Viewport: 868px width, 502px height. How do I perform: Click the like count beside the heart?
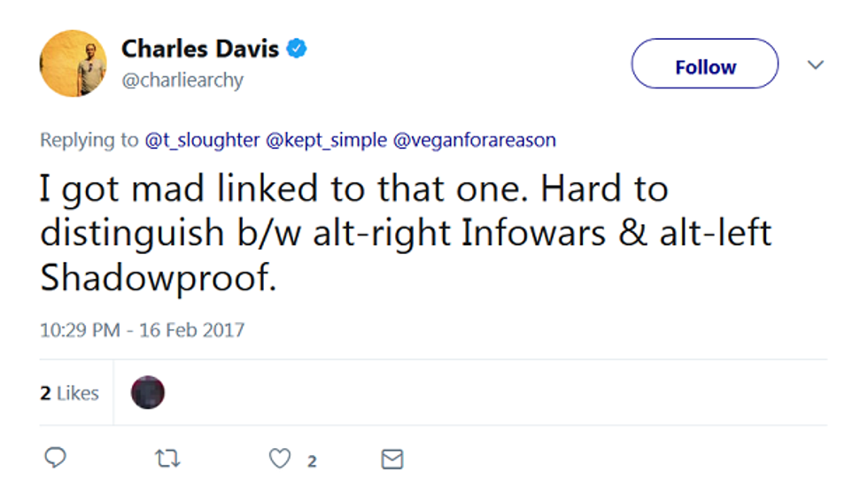click(x=312, y=460)
